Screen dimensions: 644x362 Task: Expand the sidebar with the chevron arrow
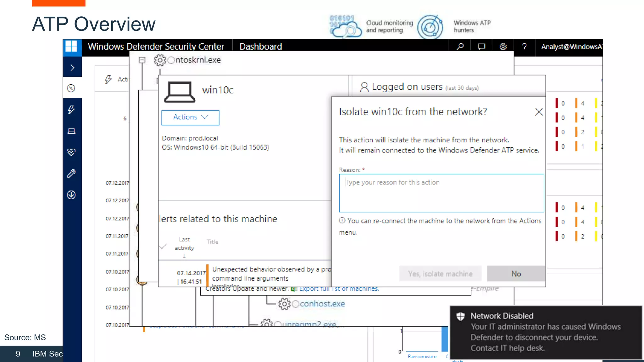point(72,68)
